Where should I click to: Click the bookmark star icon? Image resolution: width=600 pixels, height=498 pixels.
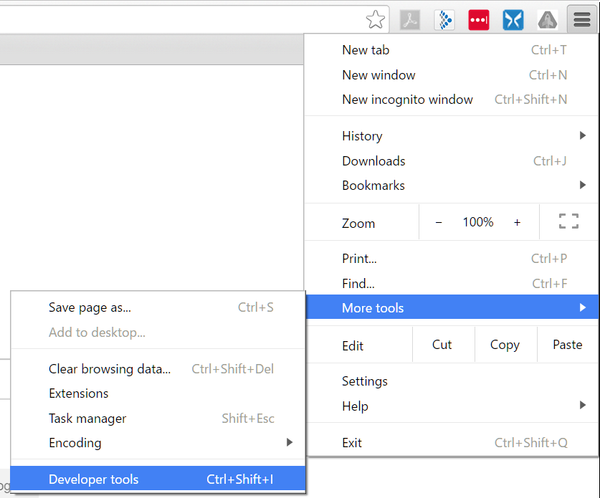click(375, 19)
